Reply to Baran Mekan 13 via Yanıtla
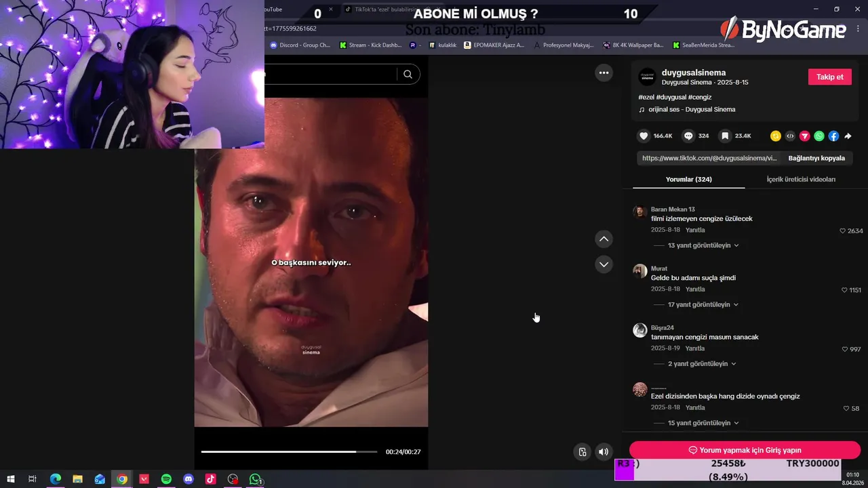Image resolution: width=868 pixels, height=488 pixels. [x=695, y=230]
